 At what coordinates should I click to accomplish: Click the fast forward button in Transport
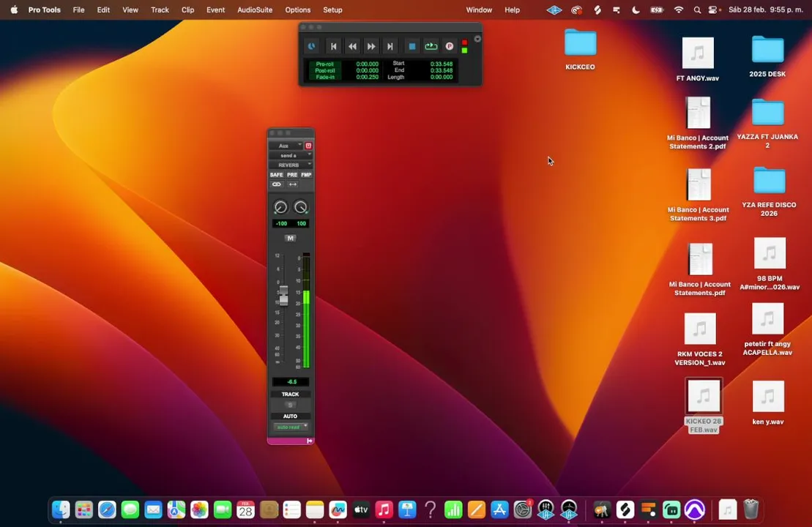(370, 46)
